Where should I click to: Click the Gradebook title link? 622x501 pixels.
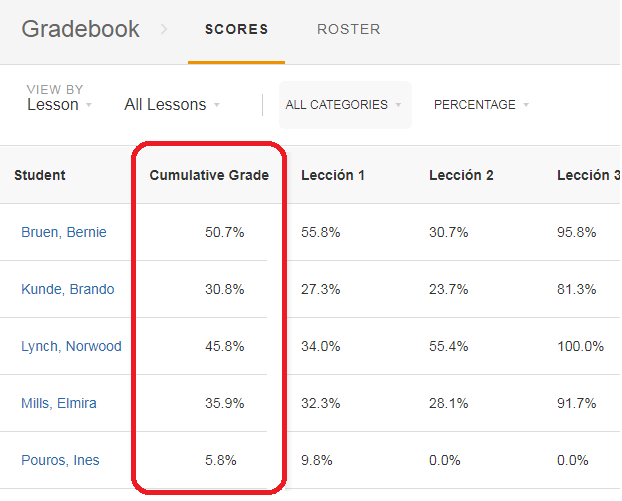click(81, 29)
